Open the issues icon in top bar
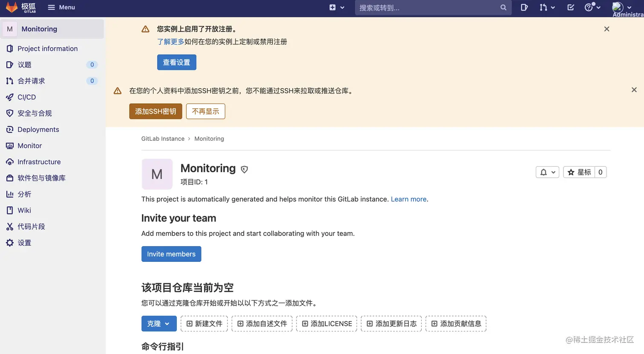Image resolution: width=644 pixels, height=354 pixels. [524, 7]
